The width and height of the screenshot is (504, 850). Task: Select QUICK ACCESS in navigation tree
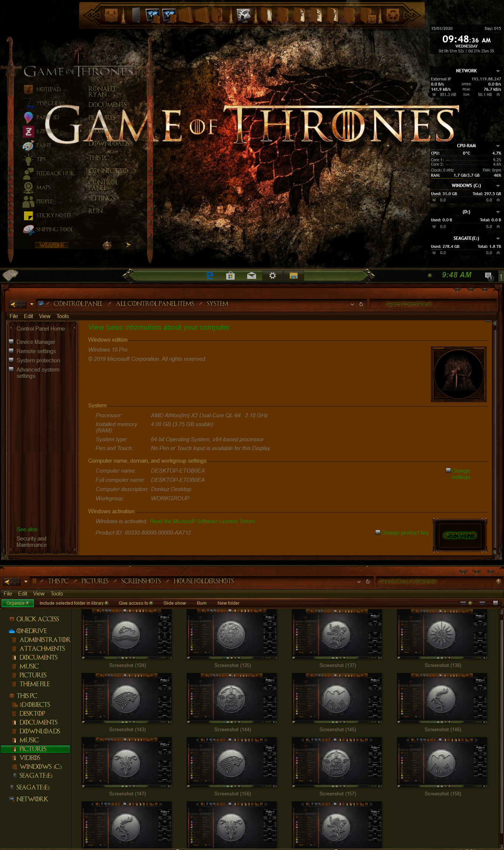tap(38, 619)
